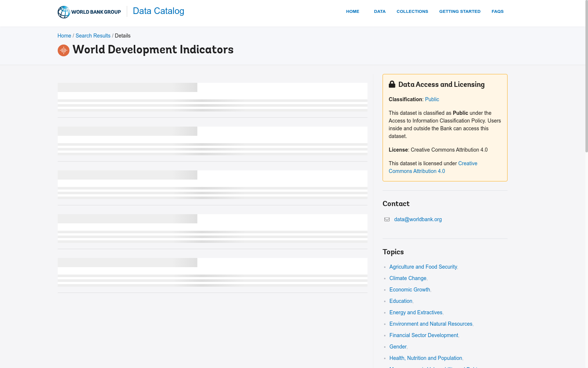Click the Public classification link
This screenshot has height=368, width=588.
(432, 99)
